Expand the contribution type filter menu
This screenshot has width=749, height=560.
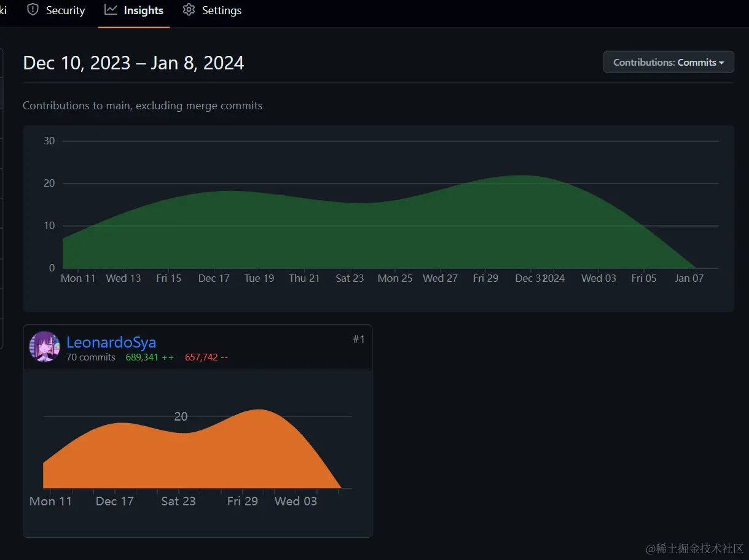pos(668,62)
